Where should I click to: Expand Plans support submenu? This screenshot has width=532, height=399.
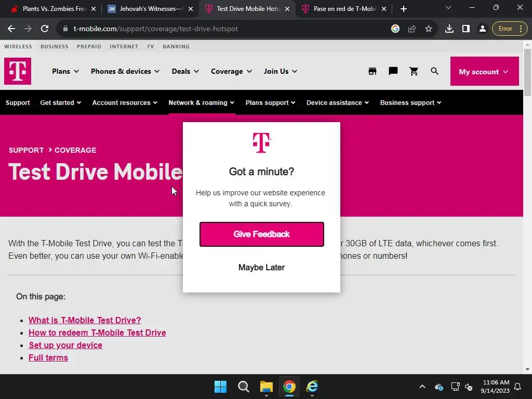pyautogui.click(x=270, y=102)
